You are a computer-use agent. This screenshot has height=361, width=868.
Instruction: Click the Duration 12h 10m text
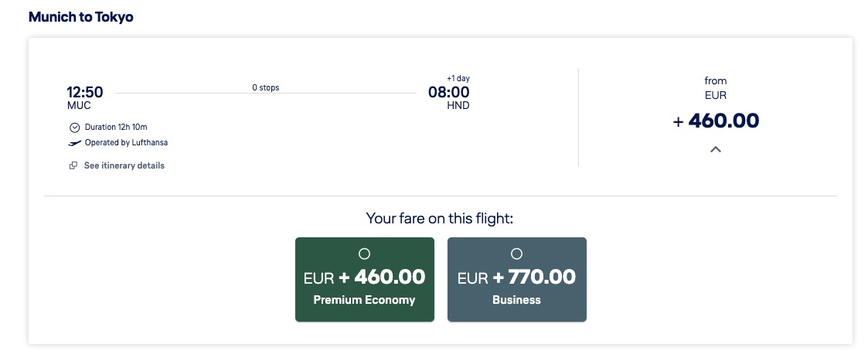[116, 128]
